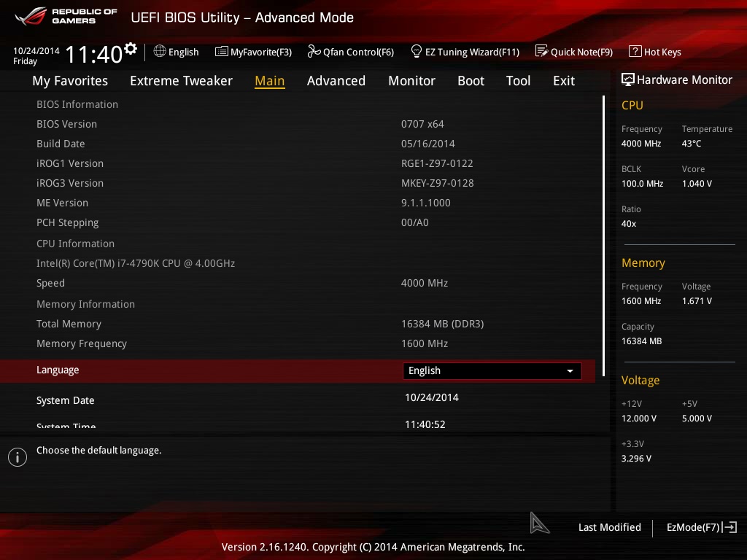Image resolution: width=747 pixels, height=560 pixels.
Task: Click the info icon beside help text
Action: [x=18, y=457]
